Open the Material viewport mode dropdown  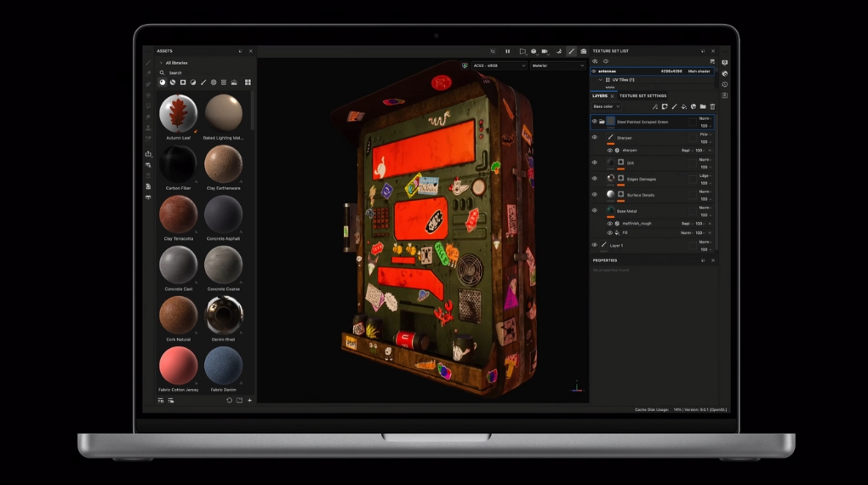(x=558, y=66)
